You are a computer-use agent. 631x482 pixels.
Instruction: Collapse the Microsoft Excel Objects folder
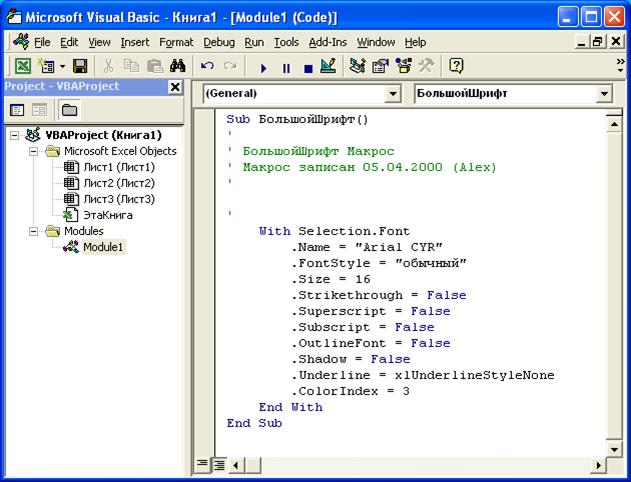pos(33,151)
